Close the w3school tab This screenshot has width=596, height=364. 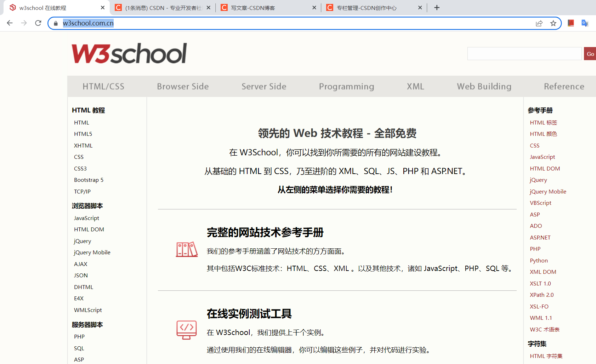point(103,7)
